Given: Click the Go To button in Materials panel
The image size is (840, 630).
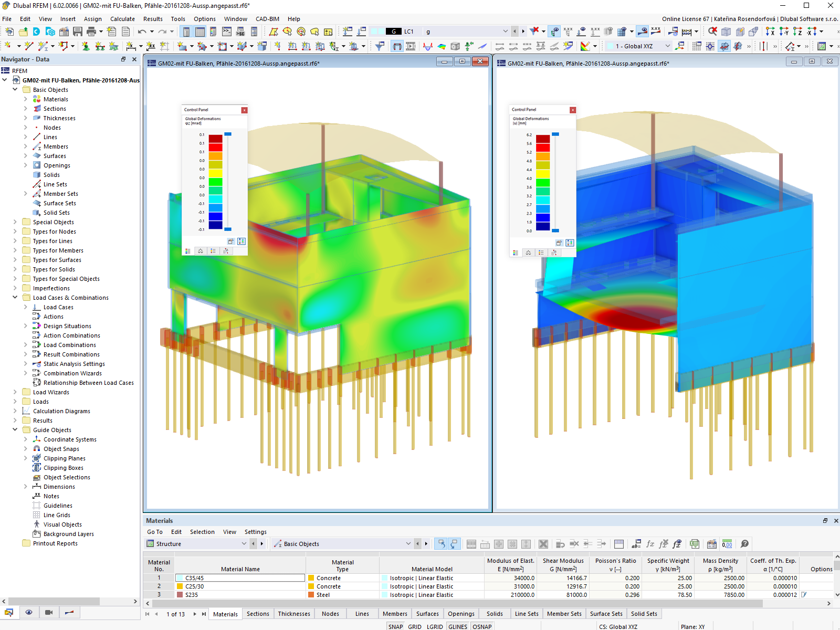Looking at the screenshot, I should pyautogui.click(x=155, y=532).
